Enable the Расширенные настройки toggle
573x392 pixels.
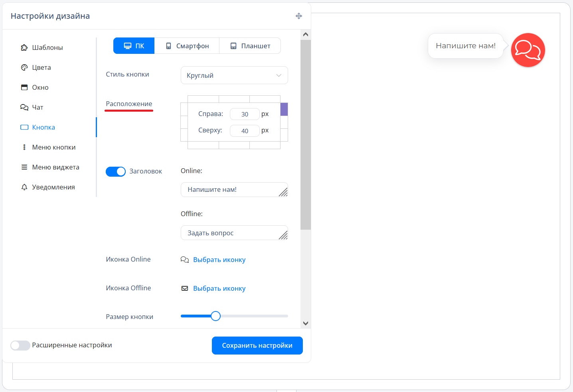(20, 345)
